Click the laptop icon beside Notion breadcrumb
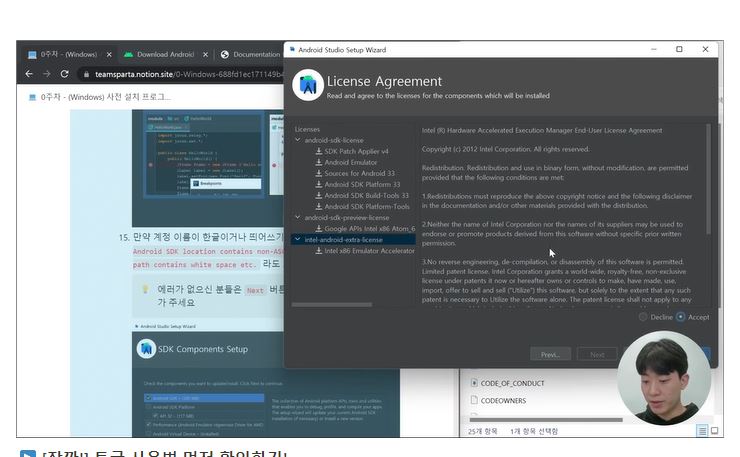740x457 pixels. 32,97
